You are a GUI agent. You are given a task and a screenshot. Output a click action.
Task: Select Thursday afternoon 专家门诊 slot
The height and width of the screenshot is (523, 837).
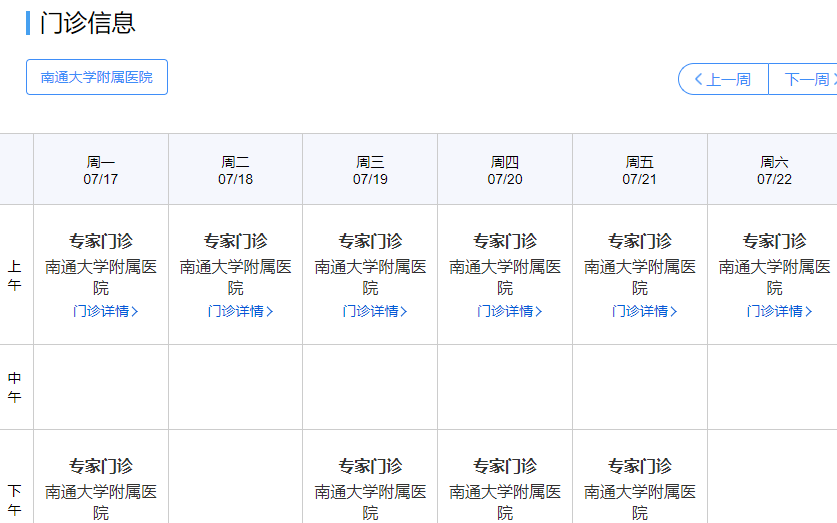[x=505, y=466]
